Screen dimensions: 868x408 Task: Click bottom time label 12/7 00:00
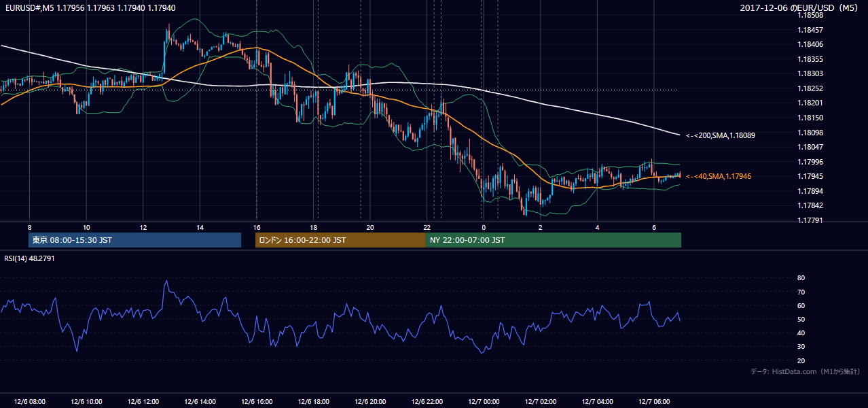484,401
